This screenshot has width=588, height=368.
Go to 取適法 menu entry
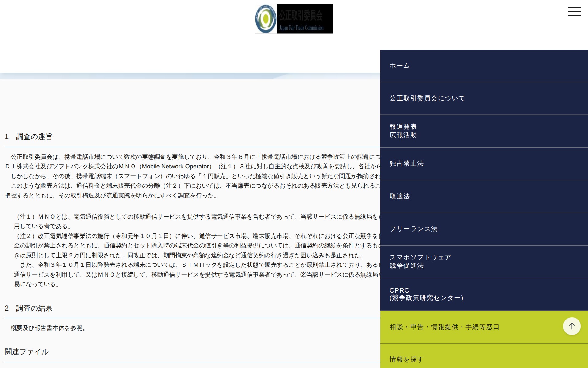click(399, 196)
